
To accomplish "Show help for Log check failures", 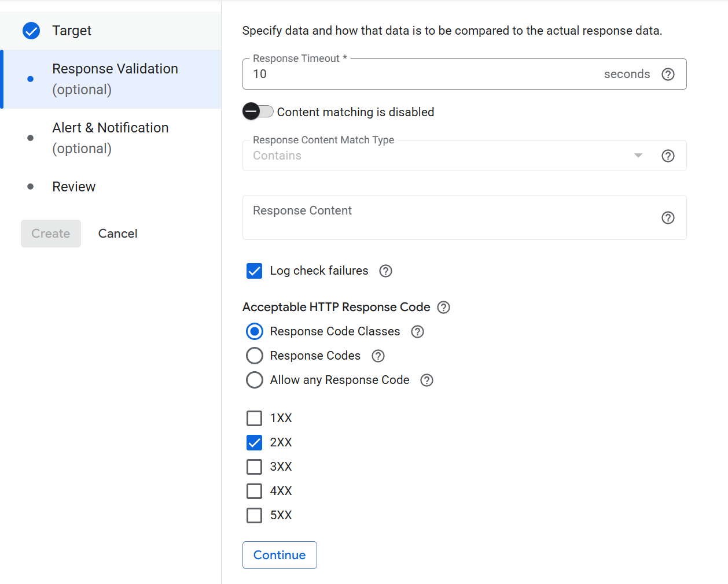I will 385,271.
